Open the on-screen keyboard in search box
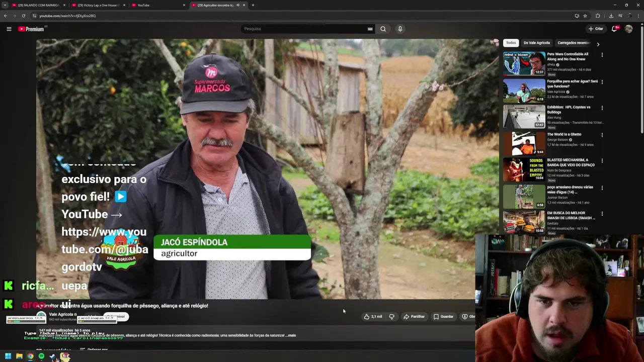 pyautogui.click(x=370, y=29)
